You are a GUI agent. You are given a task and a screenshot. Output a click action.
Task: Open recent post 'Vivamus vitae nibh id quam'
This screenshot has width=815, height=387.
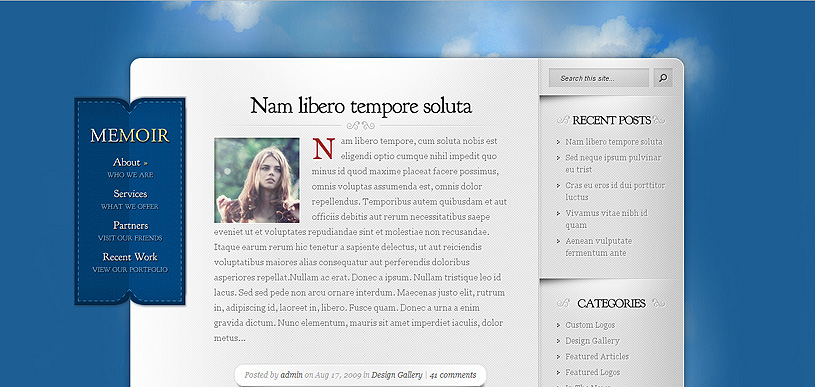[x=607, y=219]
